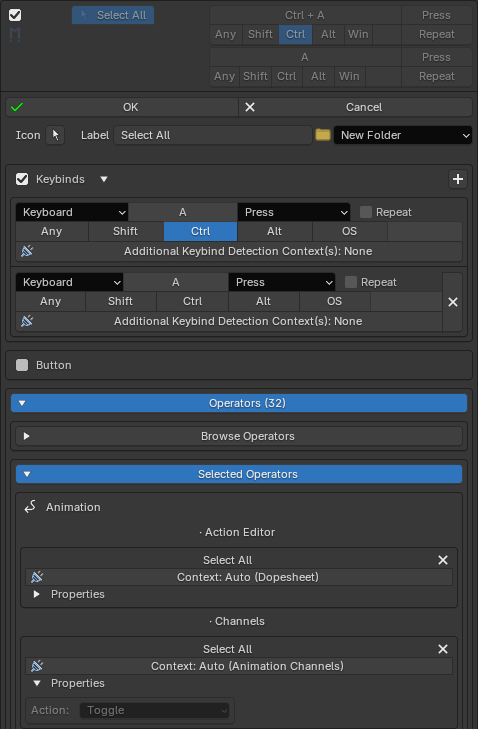Remove Channels Select All operator
Screen dimensions: 478x729
click(x=443, y=649)
